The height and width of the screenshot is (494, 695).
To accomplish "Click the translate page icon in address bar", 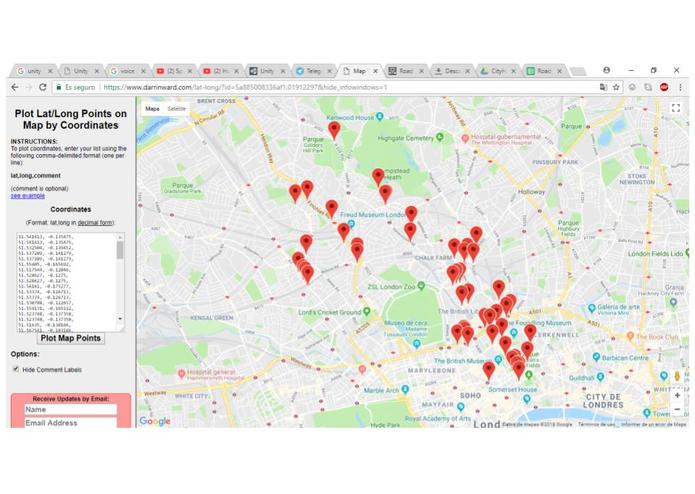I will 603,87.
